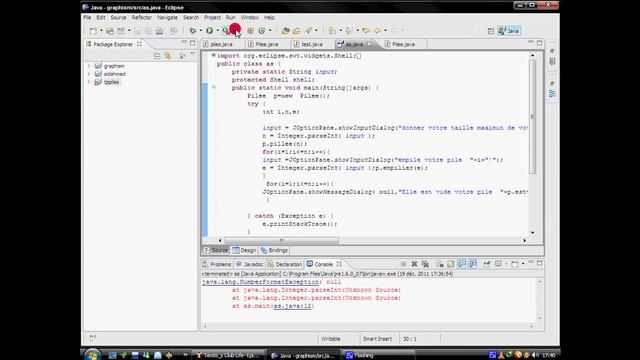Viewport: 640px width, 360px height.
Task: Open the Run menu
Action: (x=231, y=18)
